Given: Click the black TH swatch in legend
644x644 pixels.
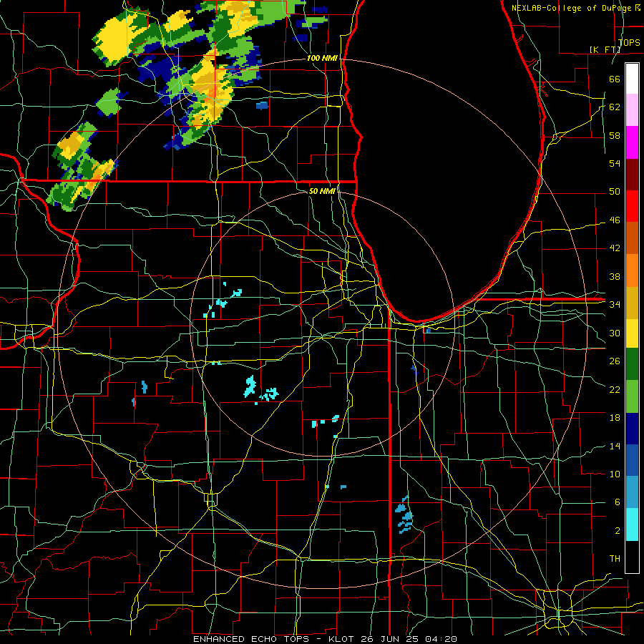Looking at the screenshot, I should click(632, 557).
